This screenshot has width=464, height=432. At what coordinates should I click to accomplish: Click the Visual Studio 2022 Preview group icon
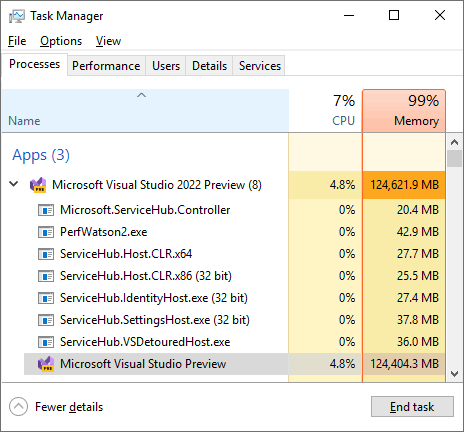(38, 185)
